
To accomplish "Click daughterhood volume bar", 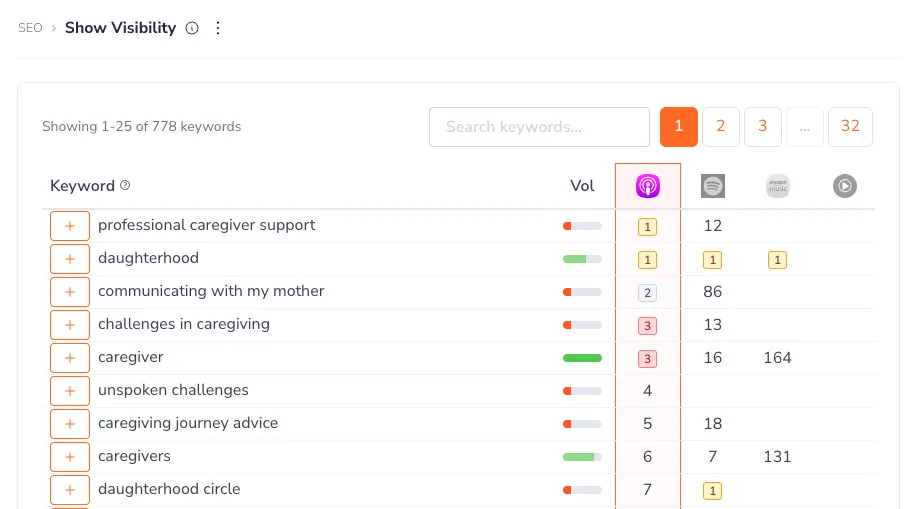I will [x=582, y=259].
